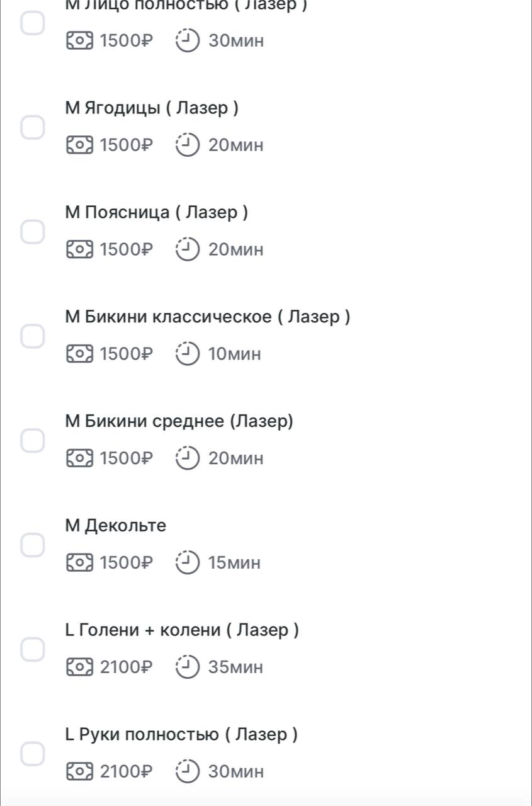Click the clock icon next to 15мин
Viewport: 532px width, 806px height.
188,562
